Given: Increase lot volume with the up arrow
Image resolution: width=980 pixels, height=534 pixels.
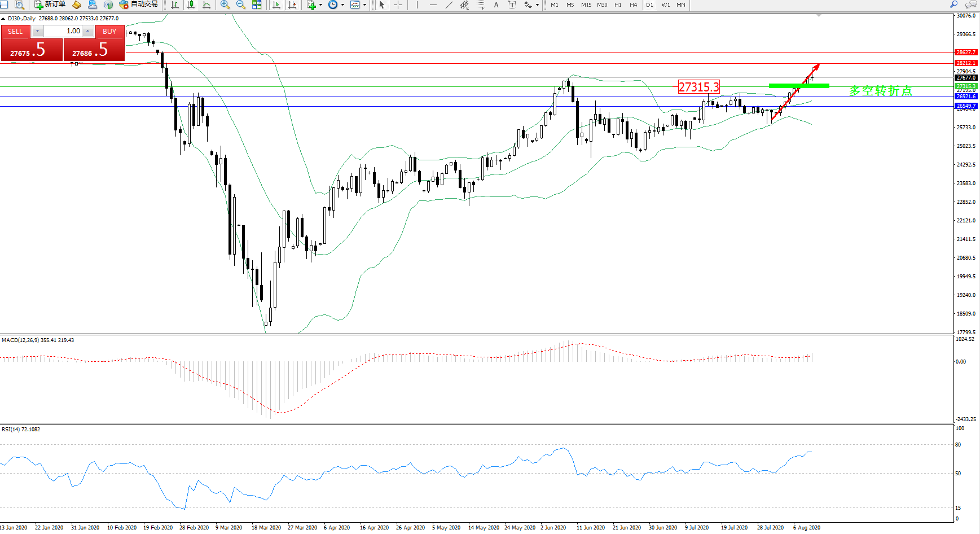Looking at the screenshot, I should tap(88, 31).
